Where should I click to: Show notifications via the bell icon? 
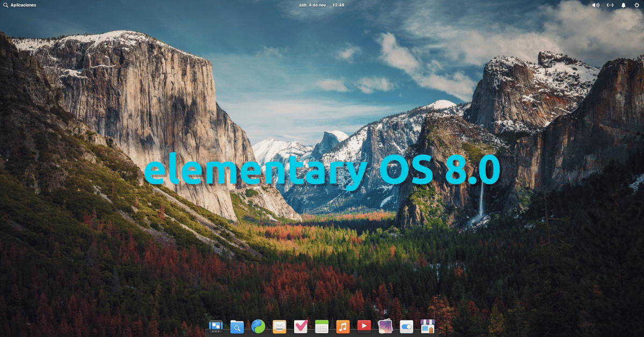pyautogui.click(x=624, y=5)
